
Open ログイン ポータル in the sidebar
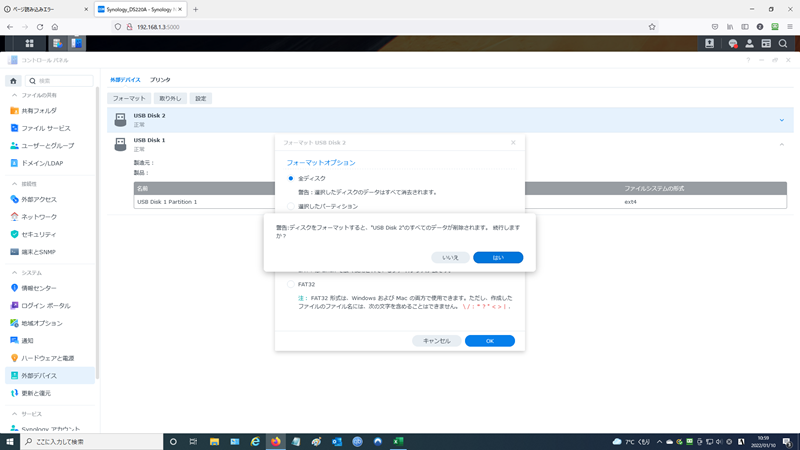(x=50, y=306)
